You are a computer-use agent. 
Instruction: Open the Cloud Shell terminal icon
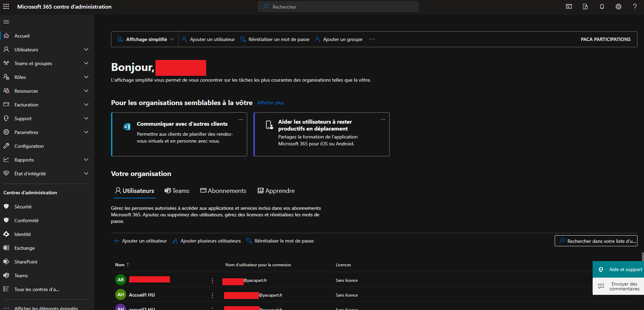coord(569,7)
